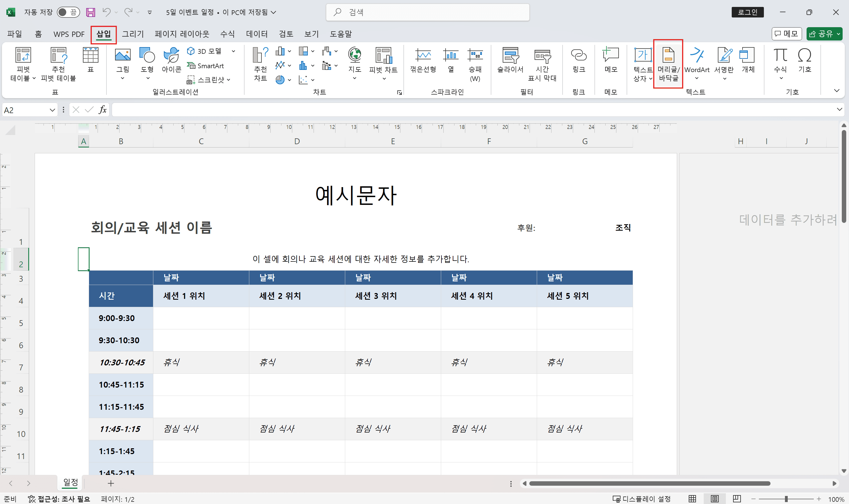The image size is (849, 504).
Task: Switch to Normal view in status bar
Action: [x=693, y=498]
